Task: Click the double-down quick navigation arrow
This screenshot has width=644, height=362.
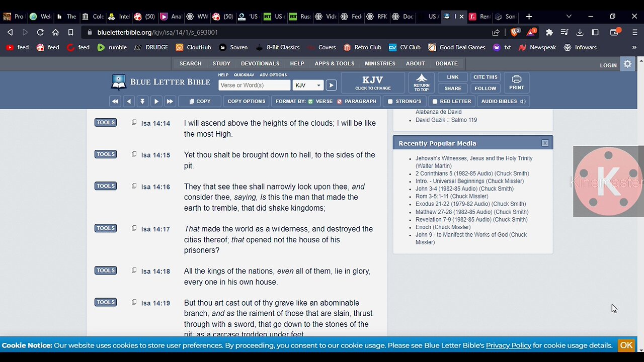Action: coord(142,101)
